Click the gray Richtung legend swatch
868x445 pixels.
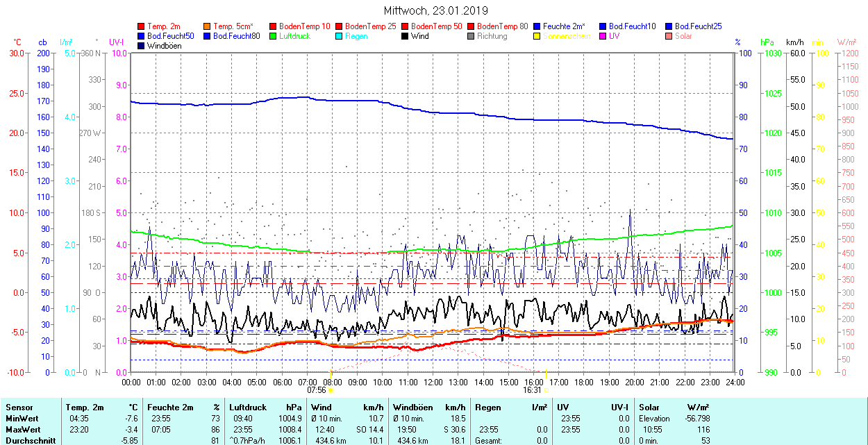471,36
